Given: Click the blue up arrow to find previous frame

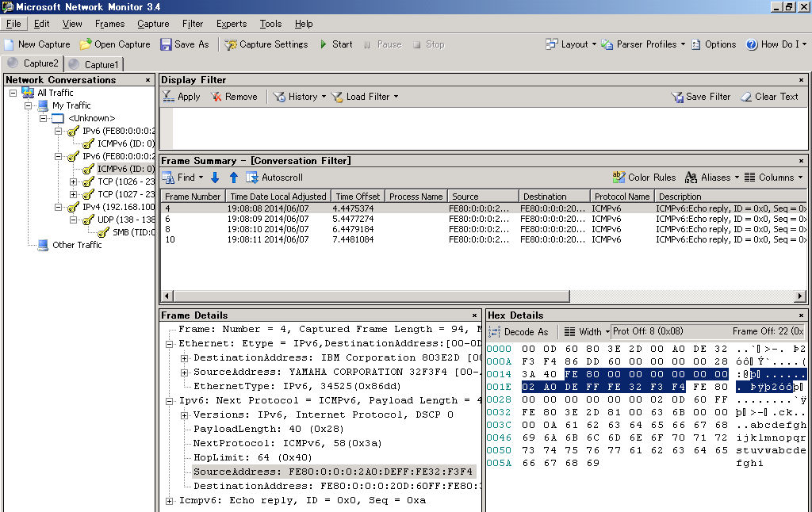Looking at the screenshot, I should [233, 178].
